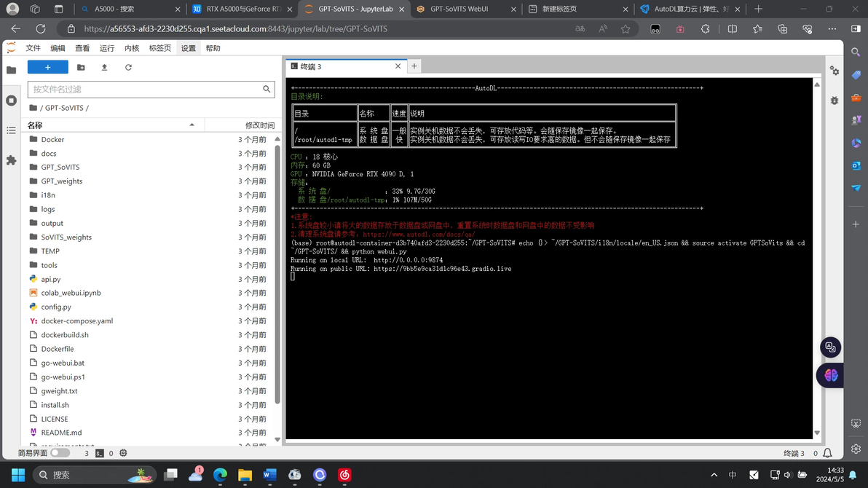Screen dimensions: 868x488
Task: Open the property inspector gears icon
Action: 835,71
